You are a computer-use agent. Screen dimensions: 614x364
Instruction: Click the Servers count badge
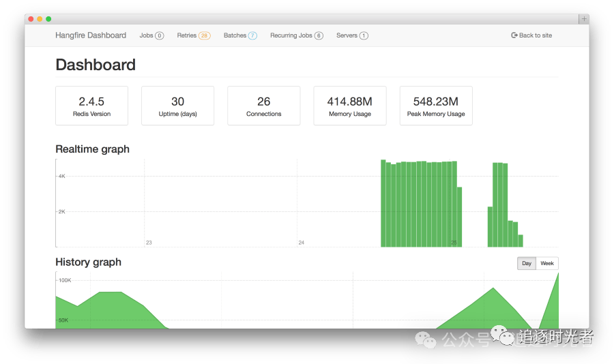click(x=364, y=35)
